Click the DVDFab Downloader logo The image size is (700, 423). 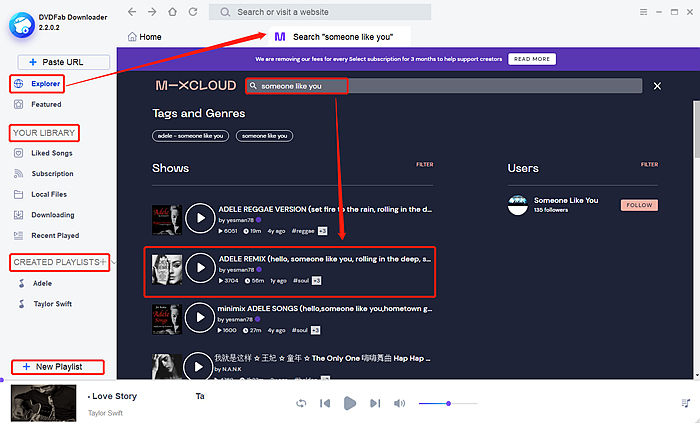(x=21, y=25)
